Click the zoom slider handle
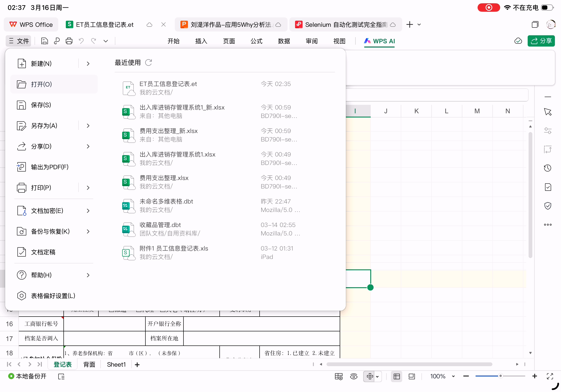 point(500,376)
